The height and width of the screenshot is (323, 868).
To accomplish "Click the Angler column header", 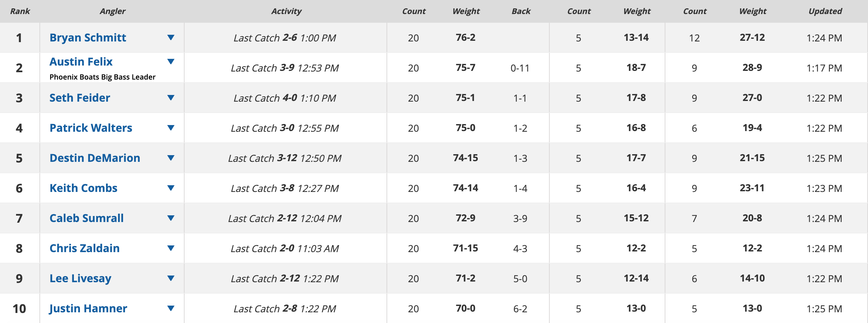I will [x=113, y=11].
